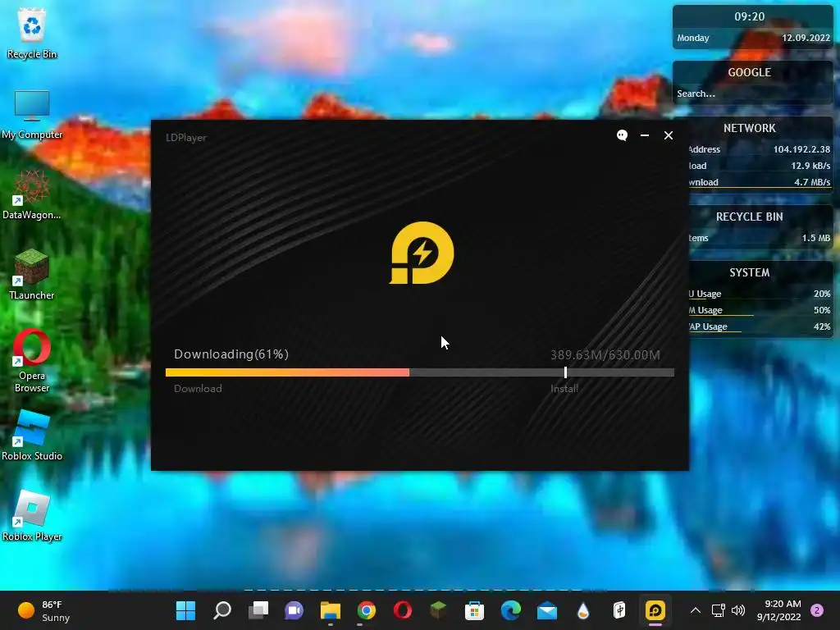Select the DataWagon desktop shortcut
The width and height of the screenshot is (840, 630).
[x=32, y=195]
